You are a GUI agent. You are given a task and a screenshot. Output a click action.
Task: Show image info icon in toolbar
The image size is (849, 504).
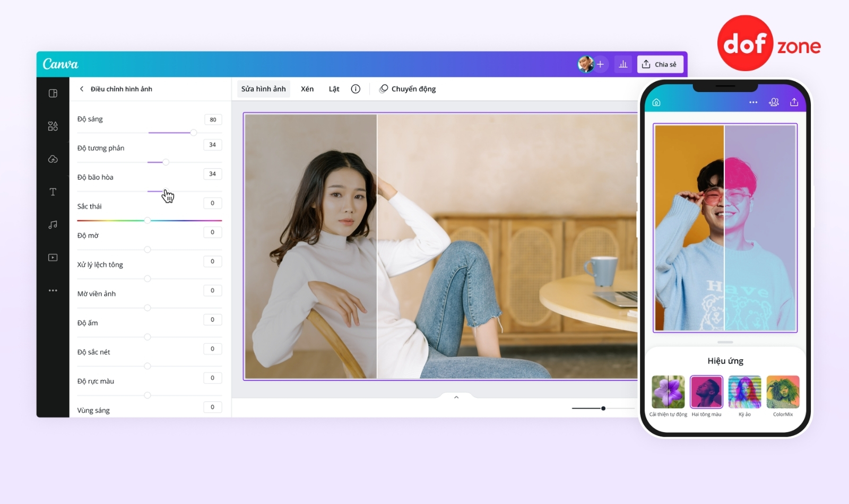coord(356,89)
